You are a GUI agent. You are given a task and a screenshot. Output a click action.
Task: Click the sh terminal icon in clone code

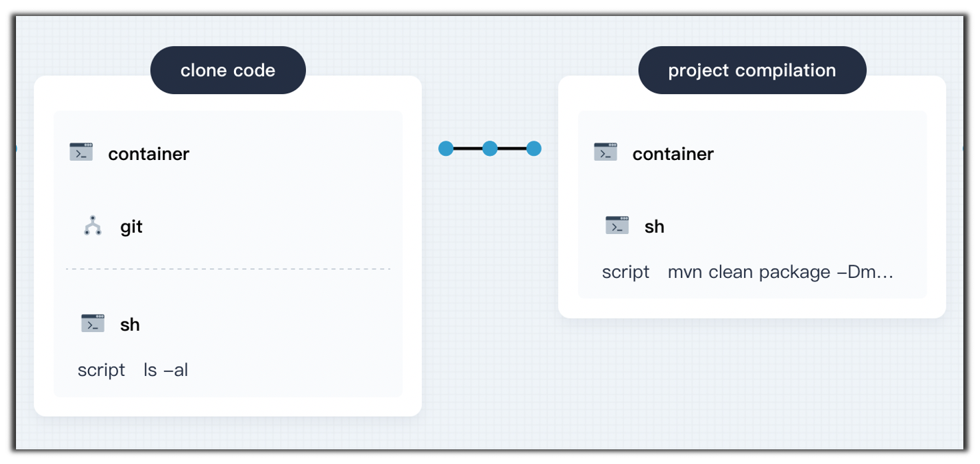(x=93, y=324)
